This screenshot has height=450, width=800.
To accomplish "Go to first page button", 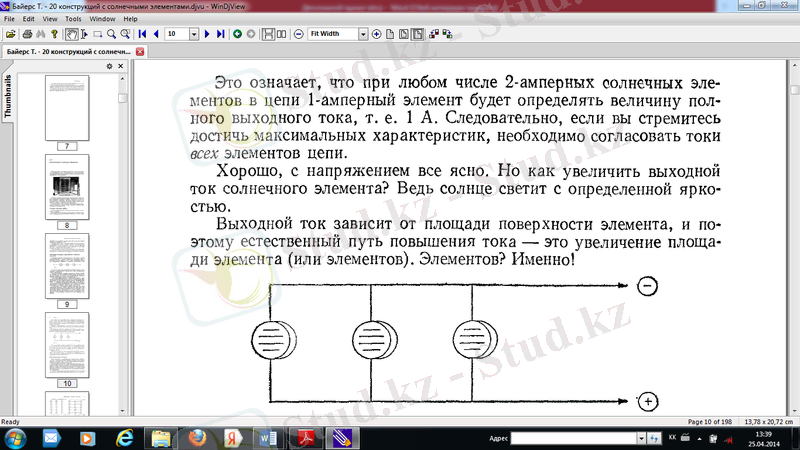I will tap(142, 33).
